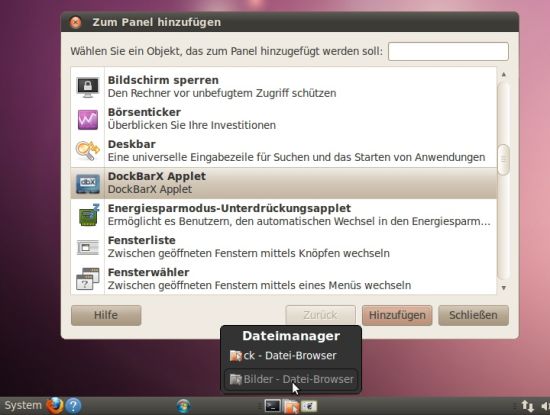This screenshot has height=415, width=550.
Task: Click 'mittels eines Menüs wechseln' description line
Action: click(259, 285)
